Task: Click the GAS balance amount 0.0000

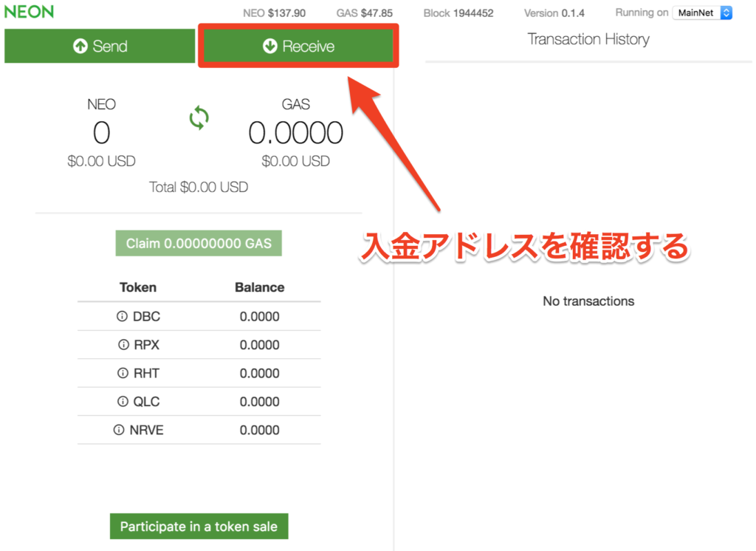Action: [295, 133]
